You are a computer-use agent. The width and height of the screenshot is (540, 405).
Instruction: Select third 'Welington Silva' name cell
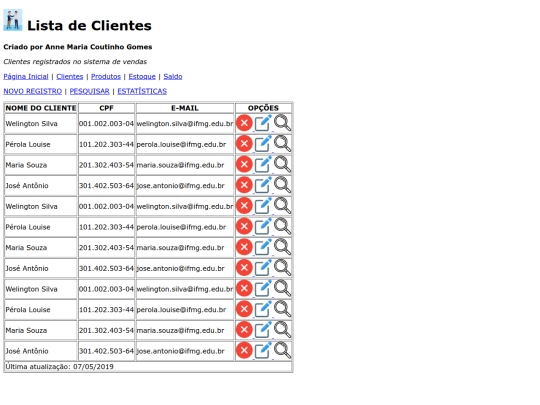41,289
